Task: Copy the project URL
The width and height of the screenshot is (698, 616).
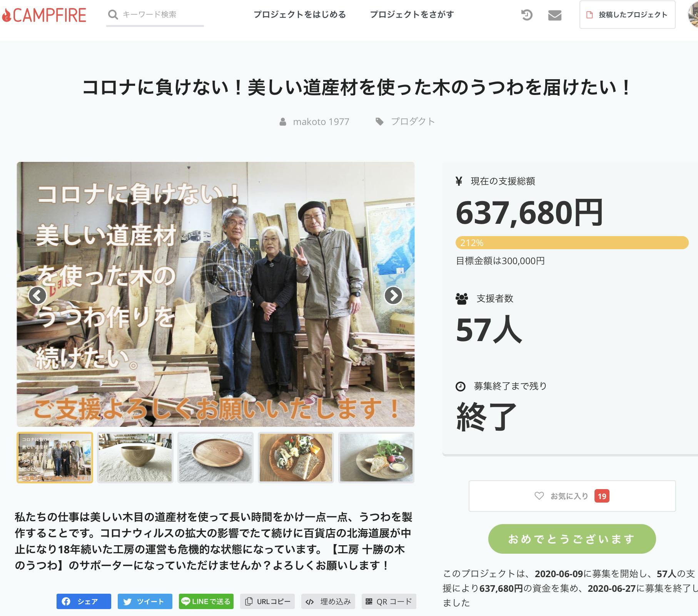Action: click(x=267, y=601)
